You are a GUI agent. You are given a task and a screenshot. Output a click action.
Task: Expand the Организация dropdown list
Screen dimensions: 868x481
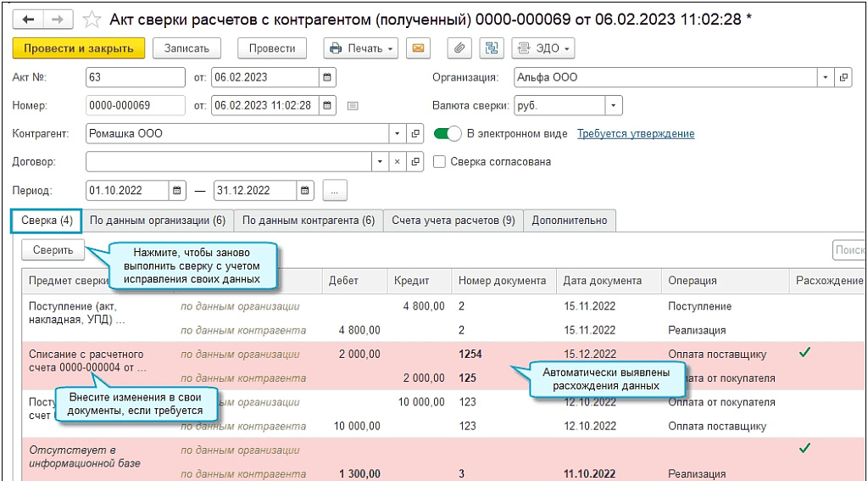coord(826,77)
